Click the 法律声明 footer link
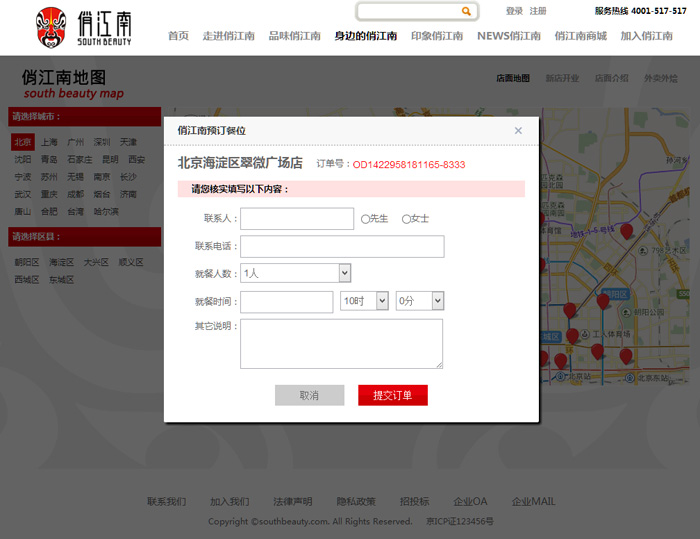This screenshot has height=539, width=700. 293,501
